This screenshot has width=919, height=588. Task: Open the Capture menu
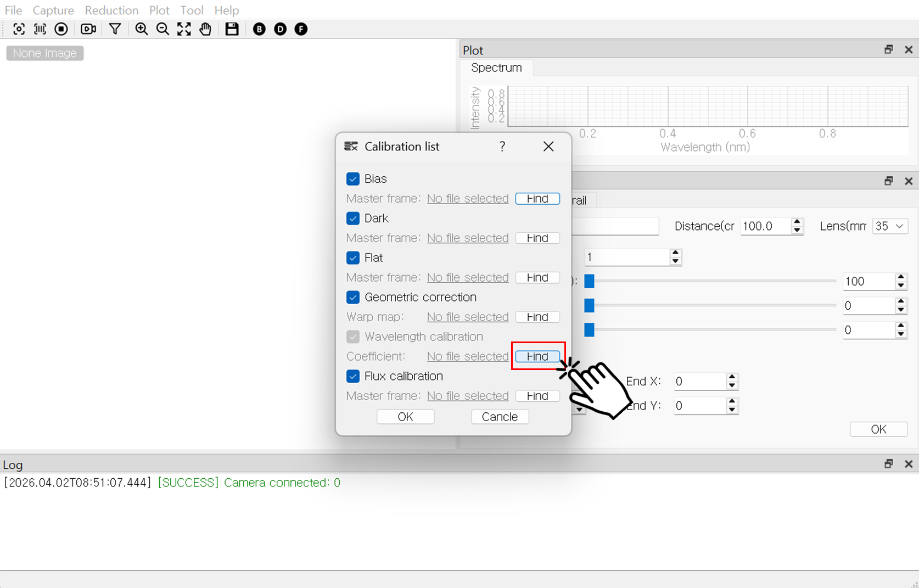point(53,10)
